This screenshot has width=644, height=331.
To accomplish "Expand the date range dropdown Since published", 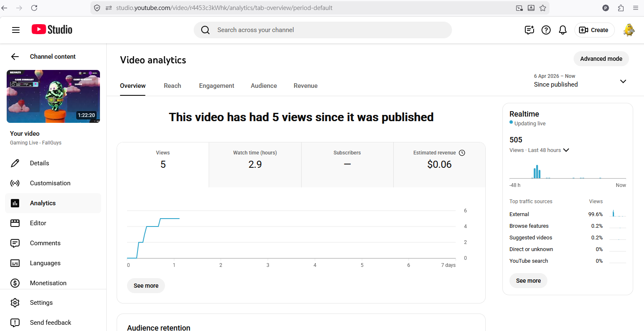I will coord(623,81).
